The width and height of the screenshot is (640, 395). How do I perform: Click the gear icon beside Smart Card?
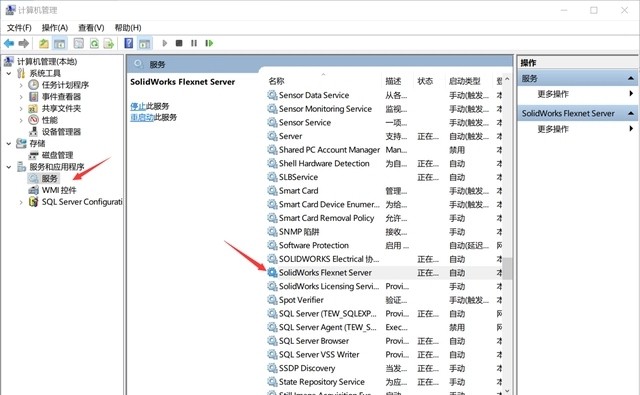[272, 191]
